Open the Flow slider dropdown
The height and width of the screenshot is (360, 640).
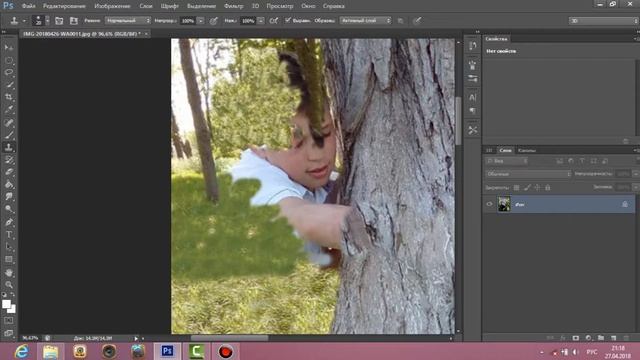(x=260, y=20)
